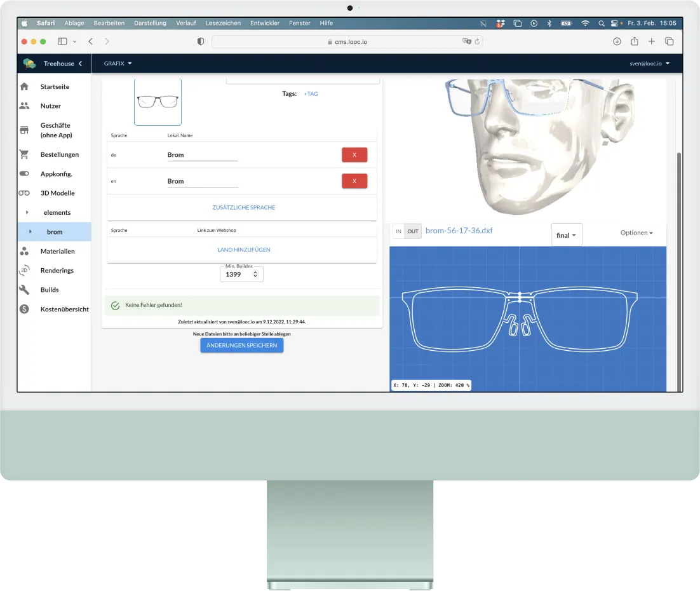Open the Optionen dropdown
Image resolution: width=700 pixels, height=591 pixels.
636,233
